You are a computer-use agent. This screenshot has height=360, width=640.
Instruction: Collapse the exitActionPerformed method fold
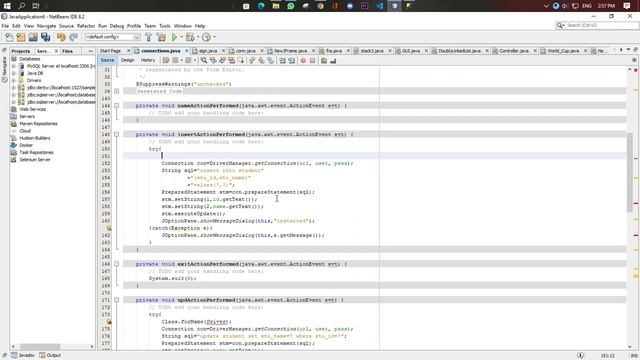coord(116,264)
